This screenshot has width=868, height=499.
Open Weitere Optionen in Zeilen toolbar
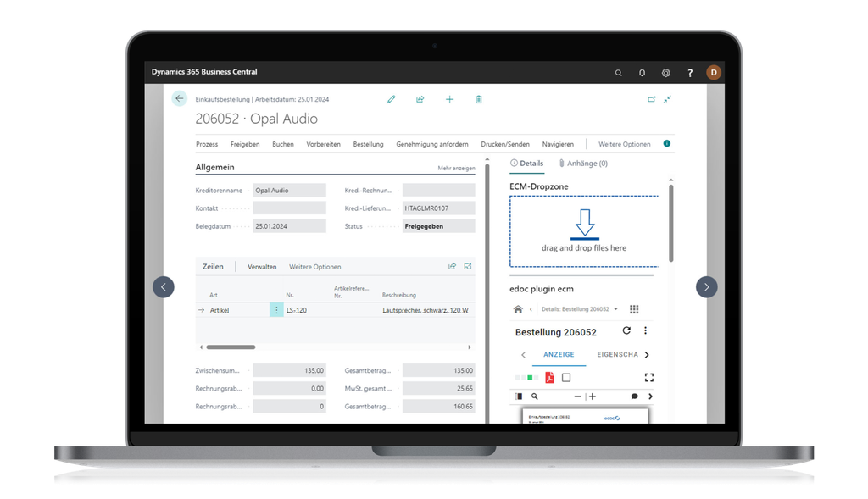click(315, 267)
